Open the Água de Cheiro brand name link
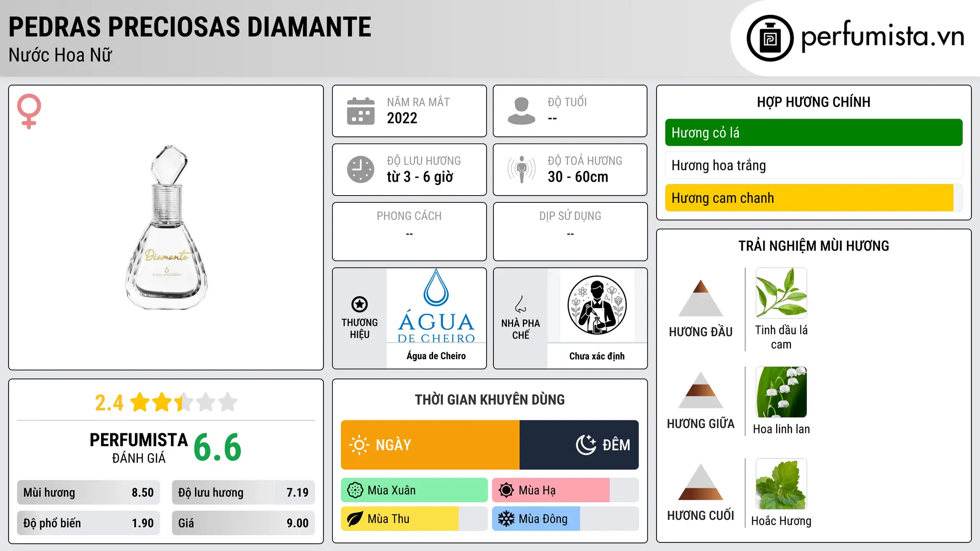 [x=436, y=356]
